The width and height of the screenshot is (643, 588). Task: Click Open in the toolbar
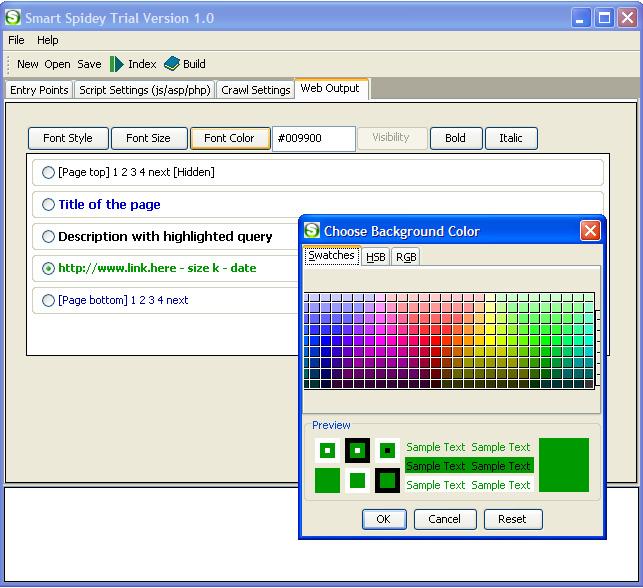pos(57,64)
